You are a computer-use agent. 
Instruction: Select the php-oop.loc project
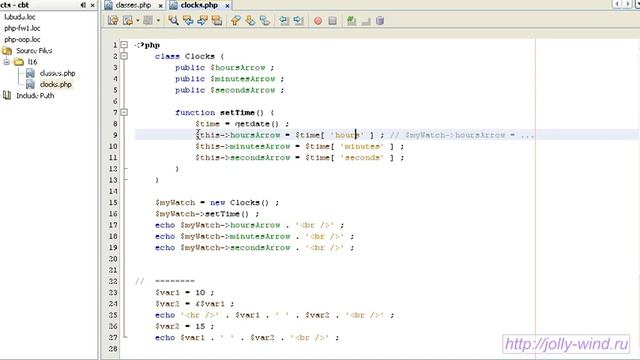[x=22, y=39]
